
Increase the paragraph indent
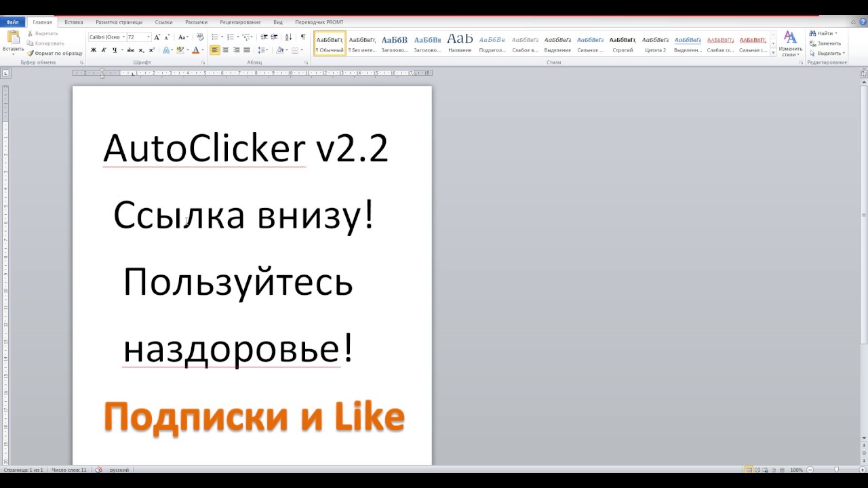274,37
